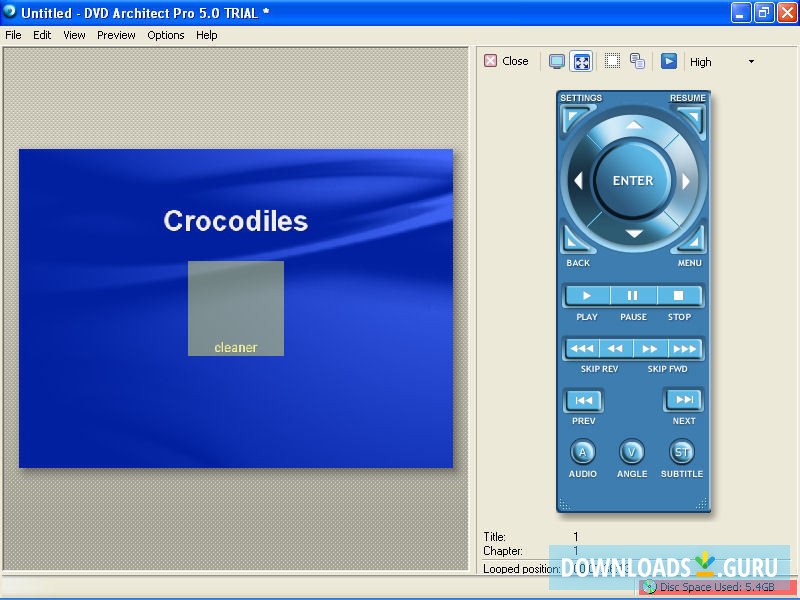Viewport: 800px width, 600px height.
Task: Click the DVD Architect title bar app icon
Action: (9, 12)
